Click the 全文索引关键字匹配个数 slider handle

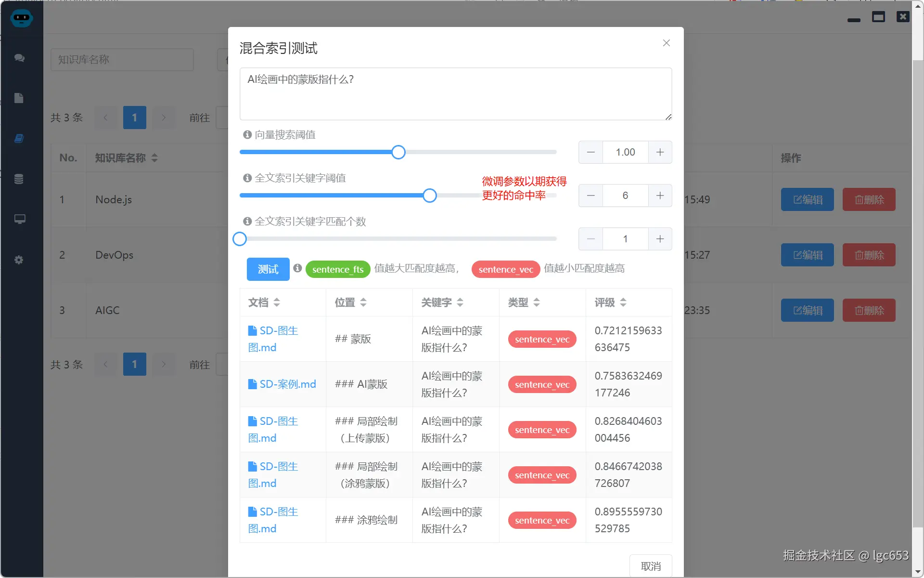[x=239, y=238]
